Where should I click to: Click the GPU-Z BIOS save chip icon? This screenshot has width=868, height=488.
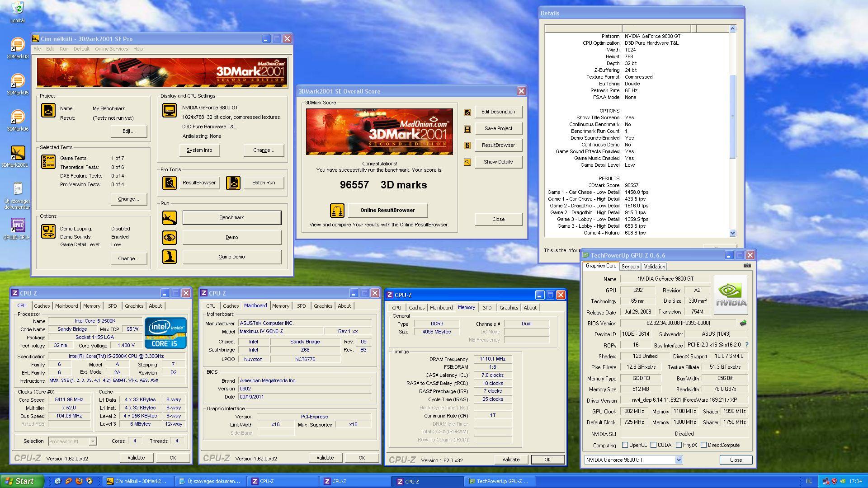coord(743,323)
